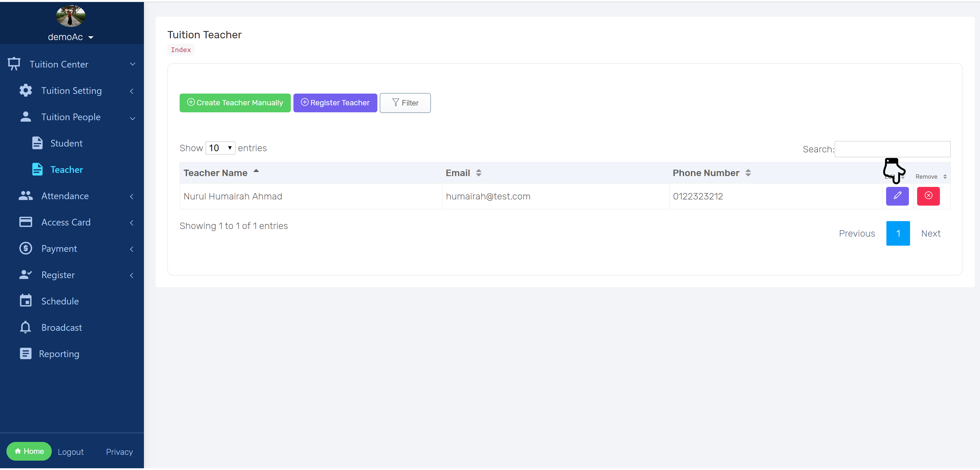Click the Teacher document icon

coord(37,169)
